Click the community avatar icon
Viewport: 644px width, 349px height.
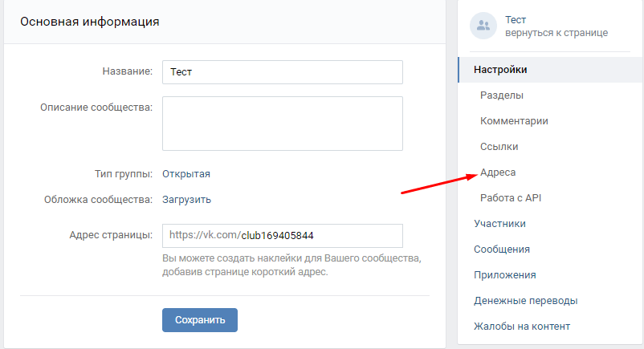483,26
